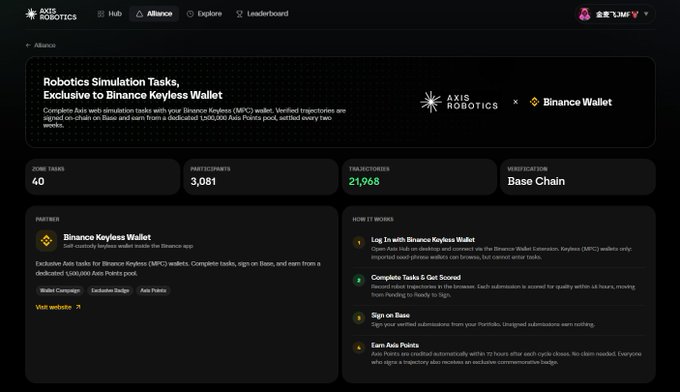Go back via the Alliance breadcrumb link
Screen dimensions: 680x392
(45, 45)
